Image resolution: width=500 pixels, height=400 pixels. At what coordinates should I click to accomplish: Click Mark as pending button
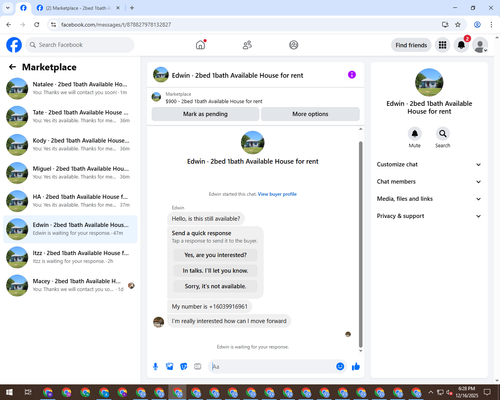pyautogui.click(x=205, y=114)
